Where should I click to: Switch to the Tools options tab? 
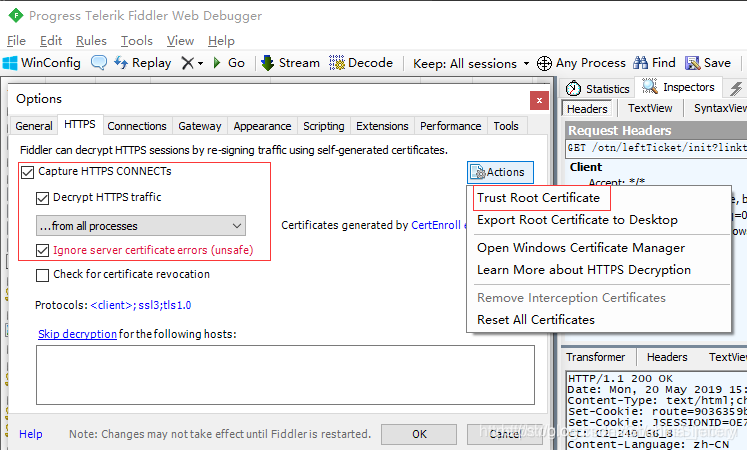coord(506,126)
